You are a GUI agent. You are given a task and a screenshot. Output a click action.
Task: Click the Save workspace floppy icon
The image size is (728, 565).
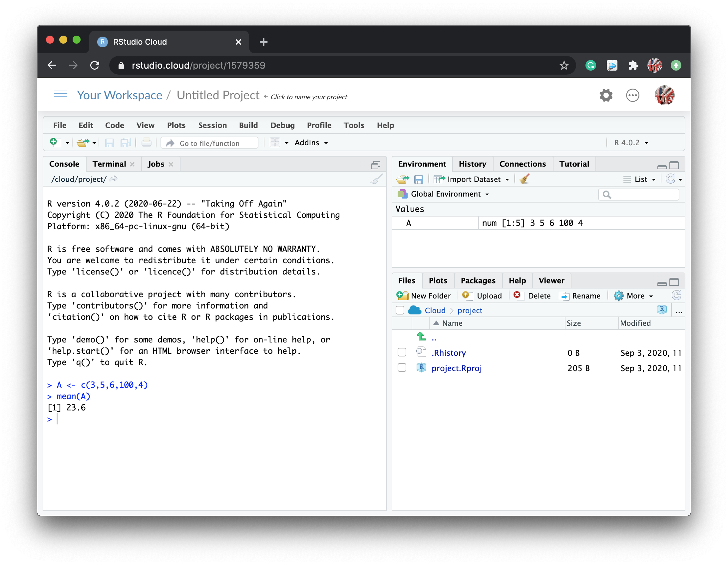click(x=418, y=180)
